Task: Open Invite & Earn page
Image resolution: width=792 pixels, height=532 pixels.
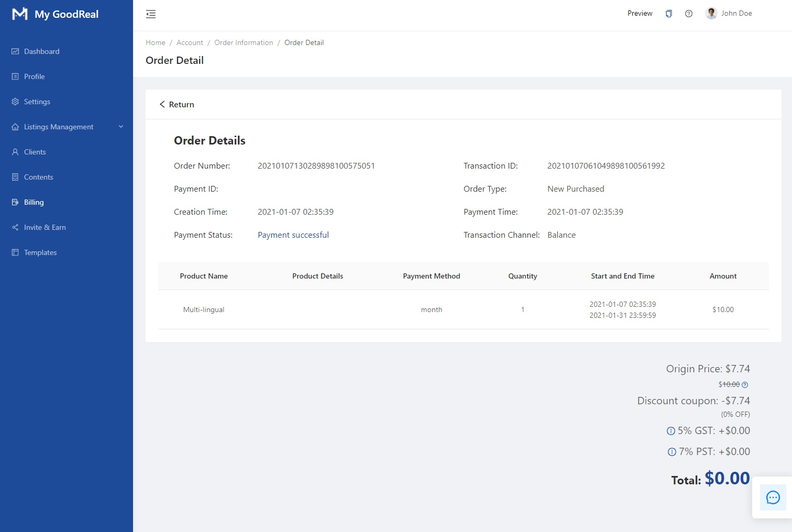Action: point(45,227)
